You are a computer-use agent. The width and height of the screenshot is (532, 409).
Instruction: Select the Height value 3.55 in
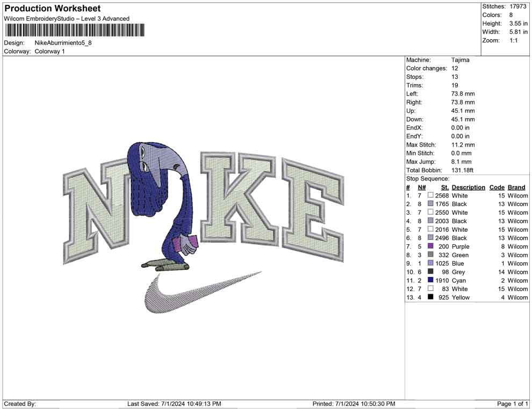coord(519,24)
